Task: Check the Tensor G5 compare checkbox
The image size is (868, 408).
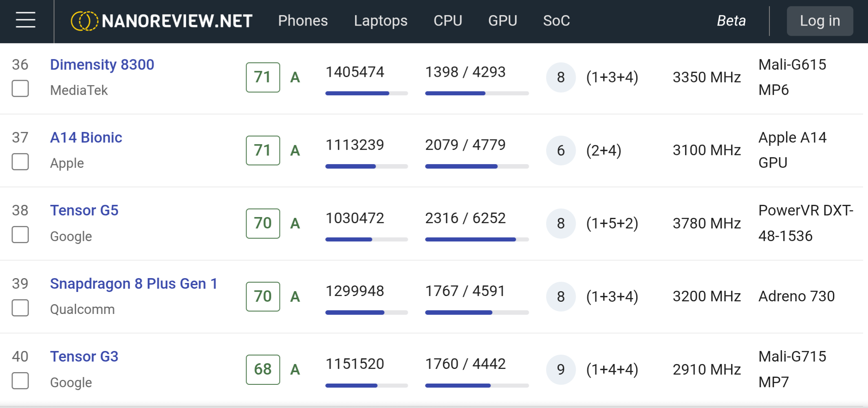Action: [20, 235]
